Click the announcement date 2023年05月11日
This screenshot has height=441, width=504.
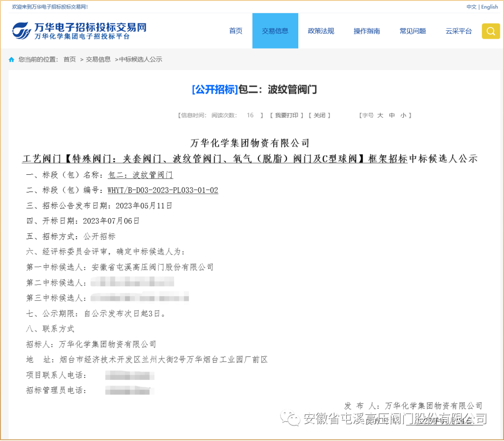click(144, 206)
